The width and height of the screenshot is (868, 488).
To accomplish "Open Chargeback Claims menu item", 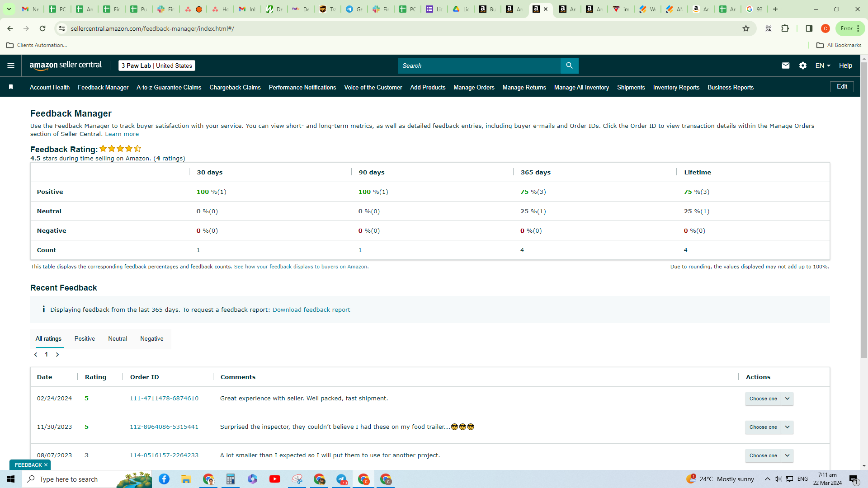I will [x=235, y=87].
